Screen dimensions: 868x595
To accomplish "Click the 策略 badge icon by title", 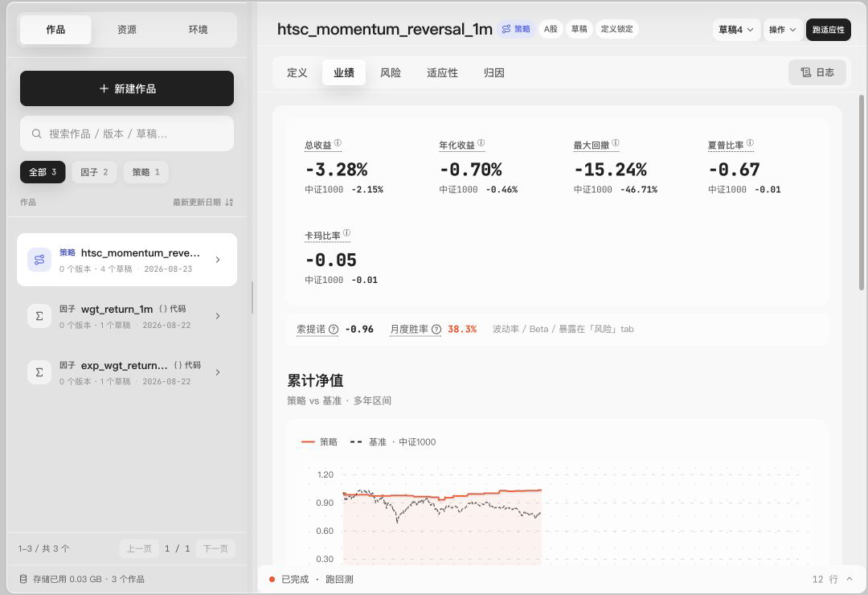I will 506,29.
